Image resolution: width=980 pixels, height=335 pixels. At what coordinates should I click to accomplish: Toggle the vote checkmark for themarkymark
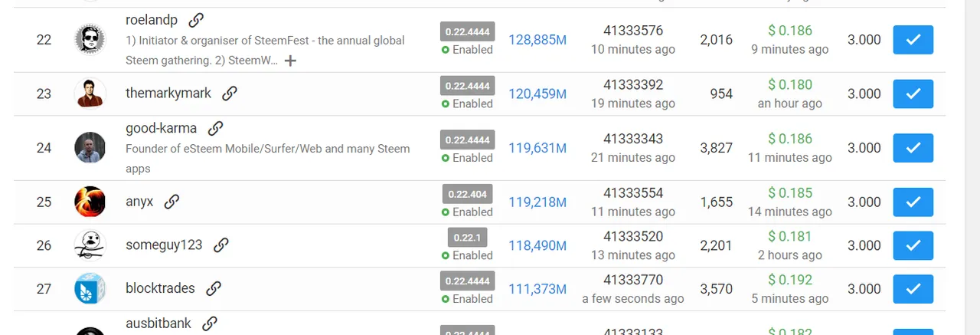point(913,94)
